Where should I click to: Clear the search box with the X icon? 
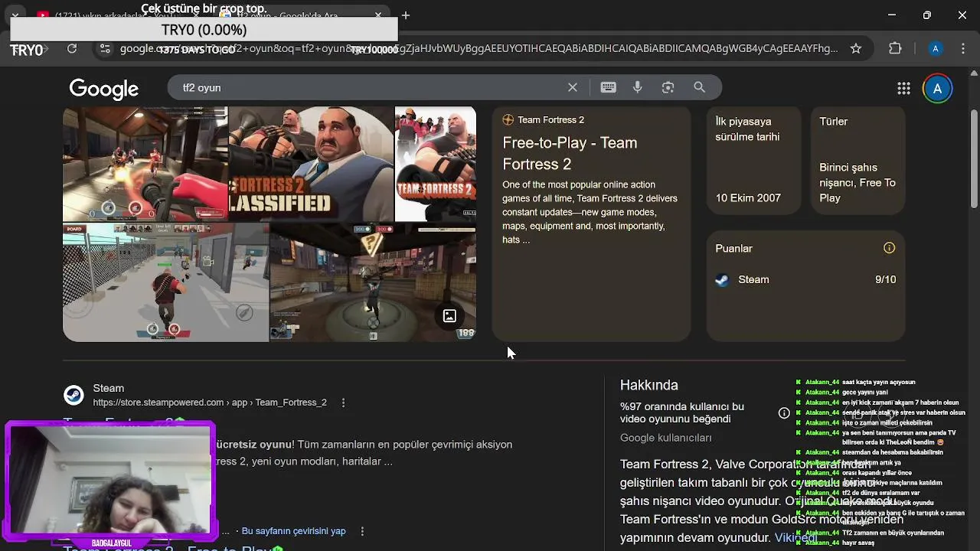tap(572, 87)
